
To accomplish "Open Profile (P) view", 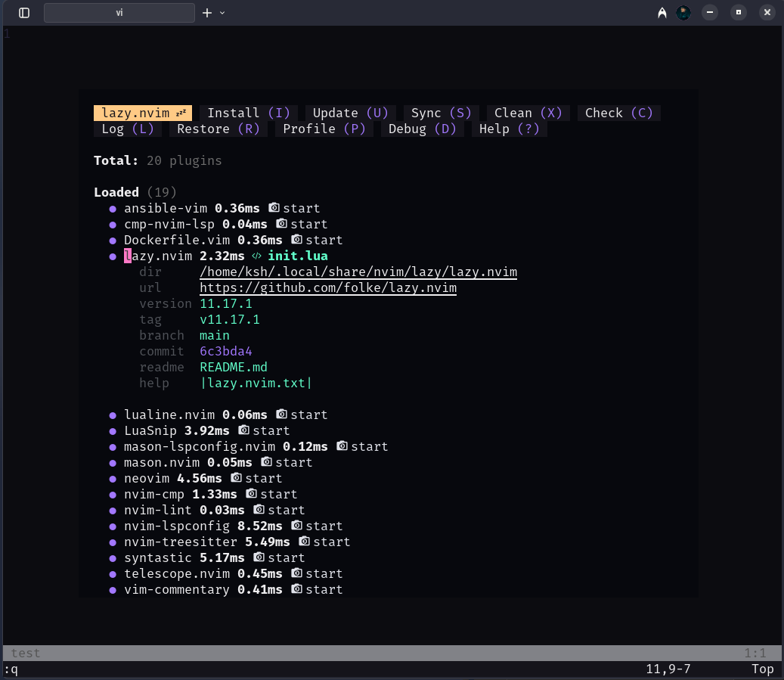I will pyautogui.click(x=324, y=129).
